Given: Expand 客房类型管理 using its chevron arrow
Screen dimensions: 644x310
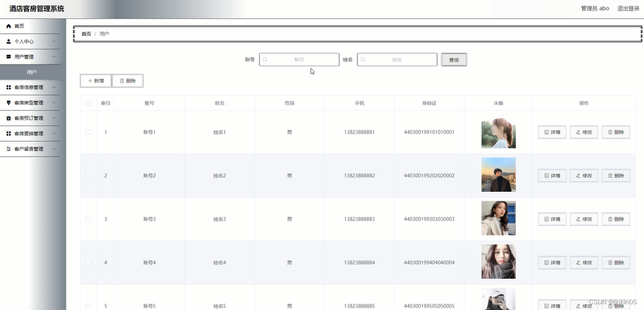Looking at the screenshot, I should point(54,103).
